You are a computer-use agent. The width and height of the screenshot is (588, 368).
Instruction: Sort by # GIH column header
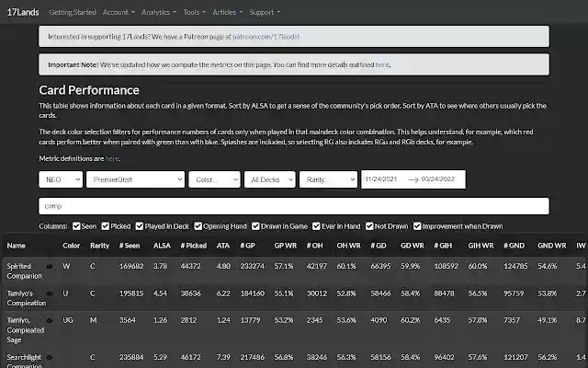(443, 246)
